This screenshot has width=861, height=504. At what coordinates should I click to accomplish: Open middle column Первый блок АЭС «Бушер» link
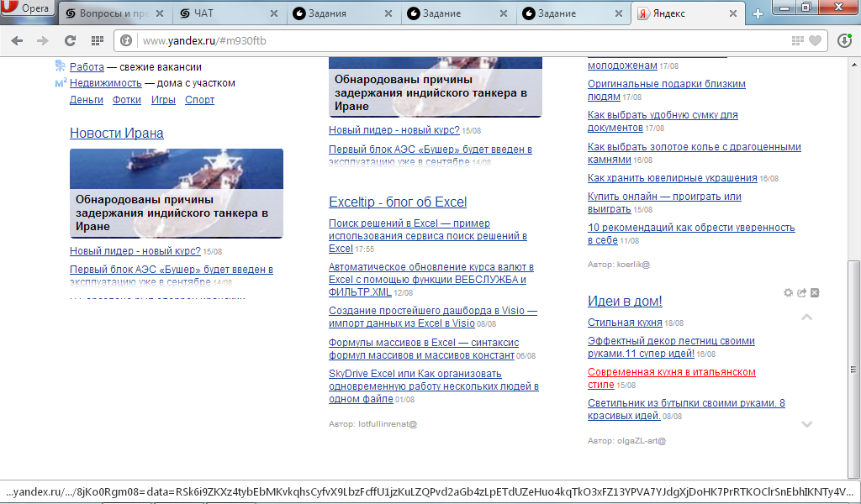click(430, 155)
